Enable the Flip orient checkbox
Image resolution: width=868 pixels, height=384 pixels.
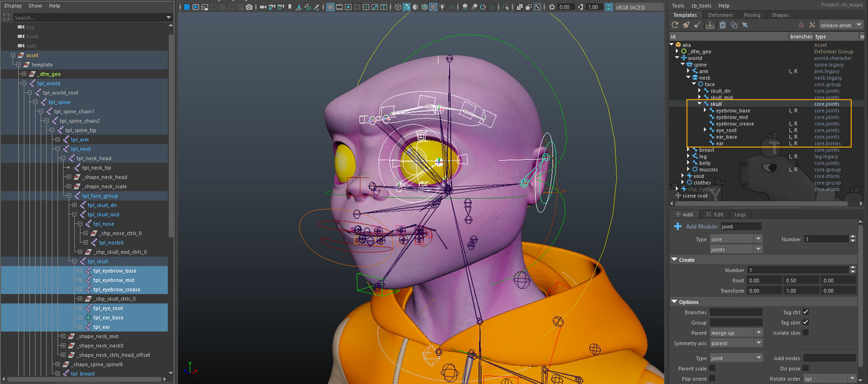tap(712, 378)
